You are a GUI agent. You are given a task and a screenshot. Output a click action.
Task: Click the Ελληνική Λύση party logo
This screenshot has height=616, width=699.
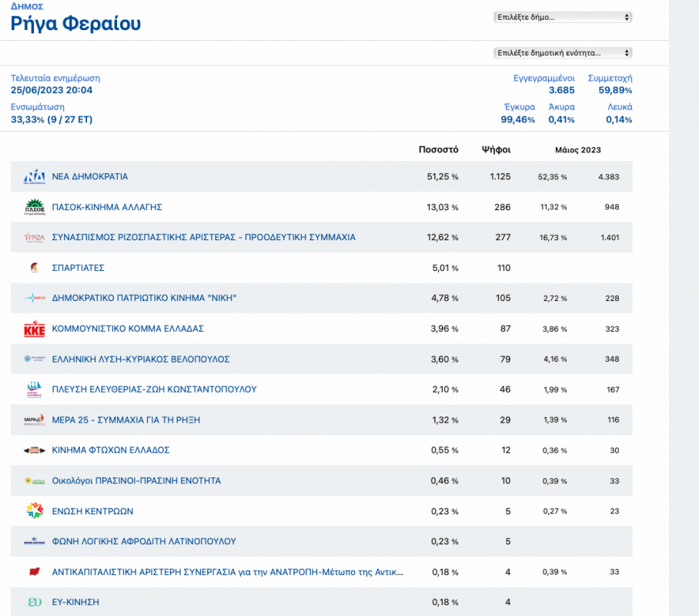(x=35, y=359)
